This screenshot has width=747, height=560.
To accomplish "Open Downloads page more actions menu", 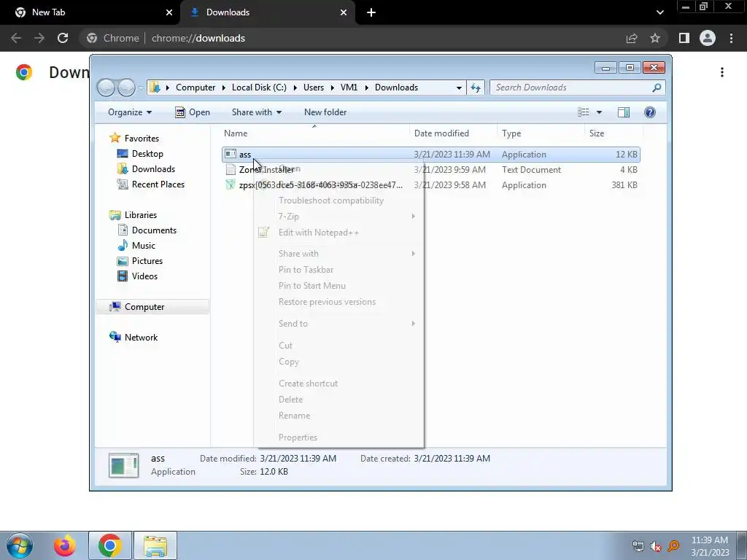I will click(x=722, y=72).
